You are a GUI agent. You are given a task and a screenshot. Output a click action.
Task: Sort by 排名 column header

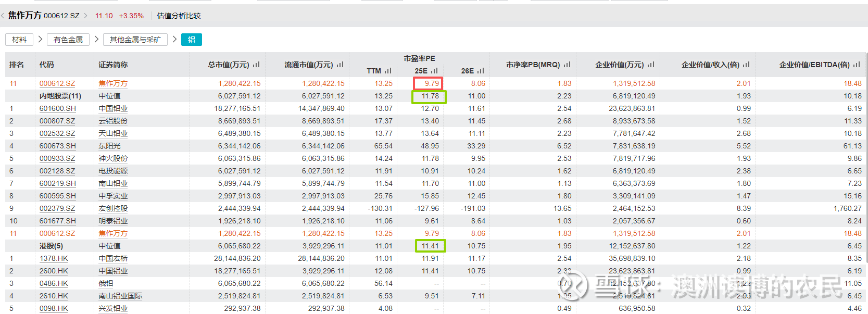(17, 65)
